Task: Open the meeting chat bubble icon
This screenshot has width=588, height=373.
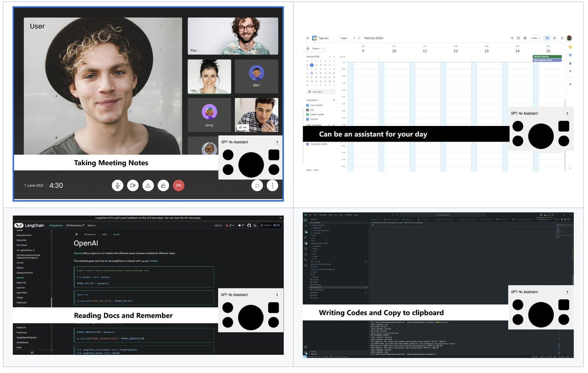Action: tap(257, 185)
